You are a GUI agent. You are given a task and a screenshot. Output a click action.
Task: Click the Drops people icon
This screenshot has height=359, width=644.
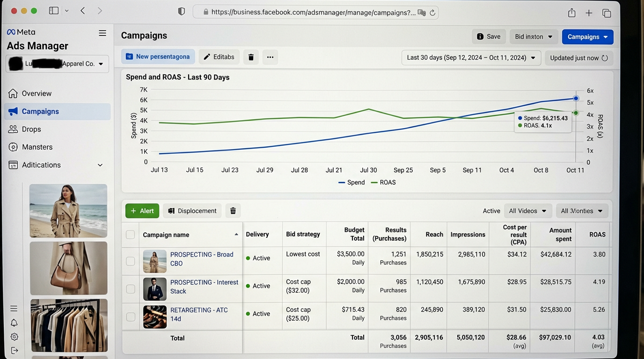click(13, 129)
